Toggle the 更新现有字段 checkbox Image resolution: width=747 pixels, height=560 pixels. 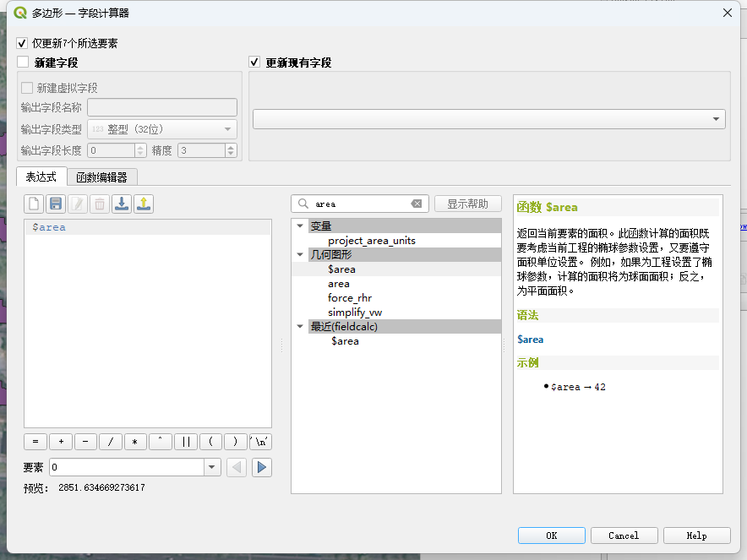pos(254,63)
